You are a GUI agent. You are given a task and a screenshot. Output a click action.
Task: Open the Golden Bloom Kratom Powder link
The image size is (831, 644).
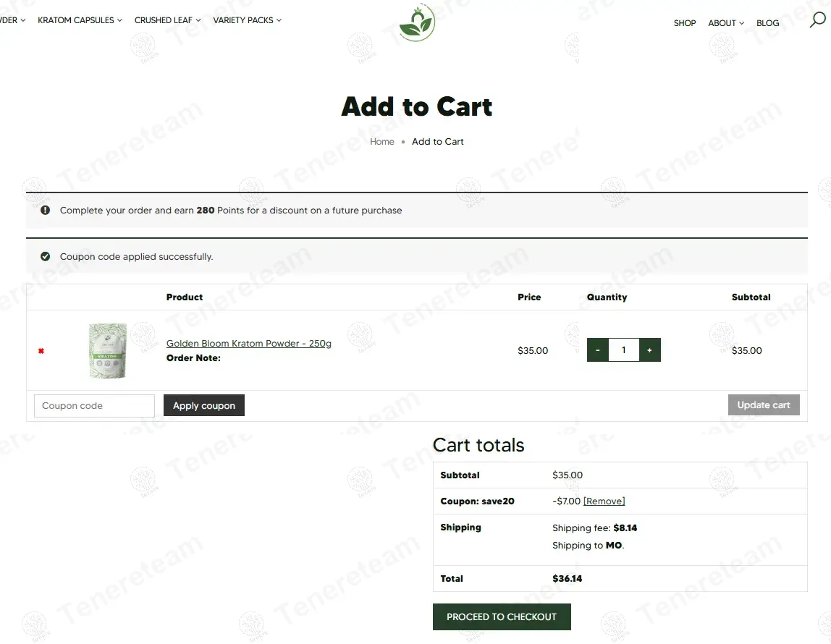249,344
